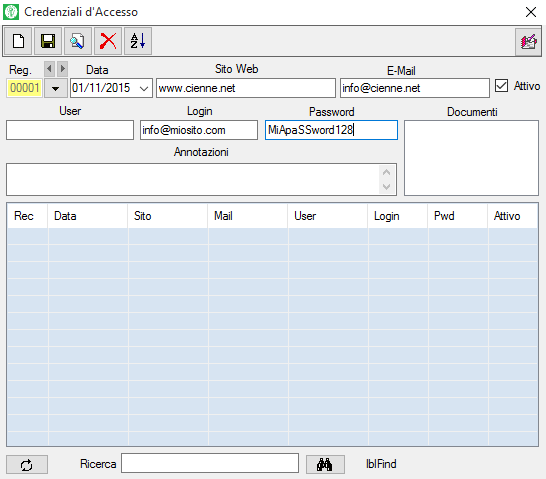Refresh the list with the circular arrows button

coord(27,465)
